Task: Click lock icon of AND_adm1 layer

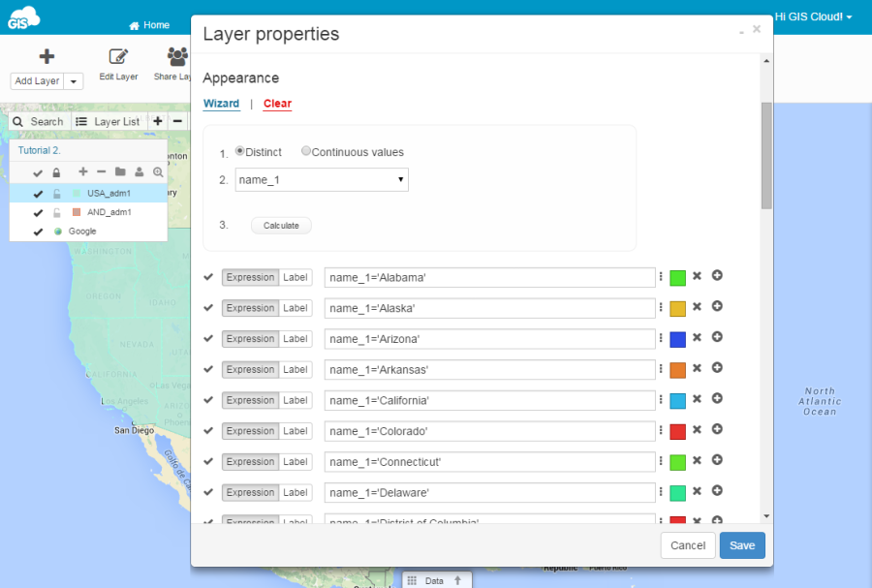Action: pyautogui.click(x=57, y=213)
